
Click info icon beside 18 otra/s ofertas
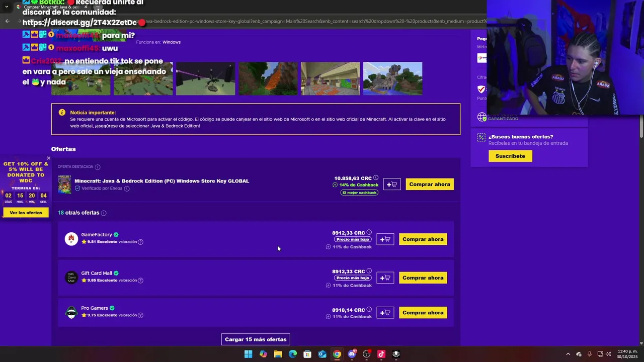coord(104,213)
